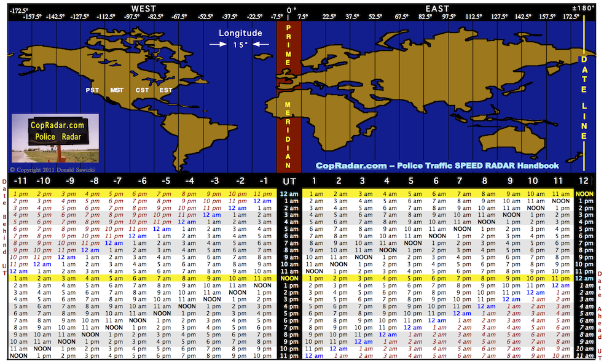Select the -11 offset column header
Image resolution: width=604 pixels, height=364 pixels.
[20, 181]
